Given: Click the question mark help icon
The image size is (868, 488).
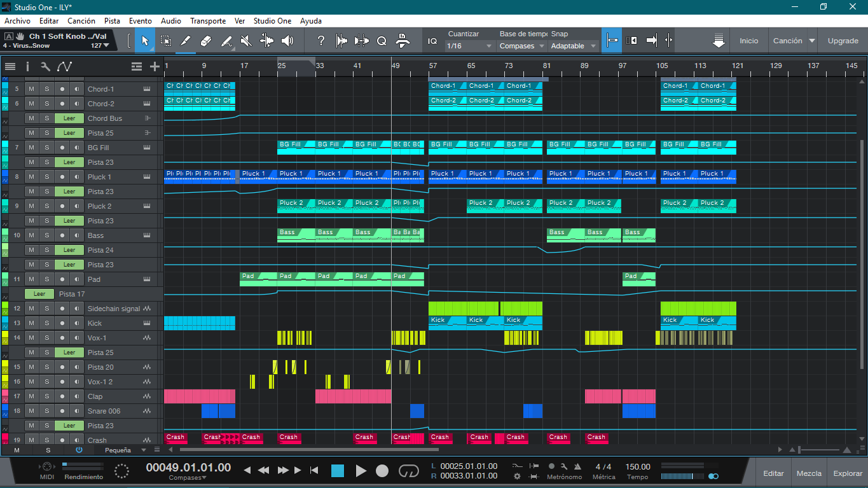Looking at the screenshot, I should click(321, 41).
